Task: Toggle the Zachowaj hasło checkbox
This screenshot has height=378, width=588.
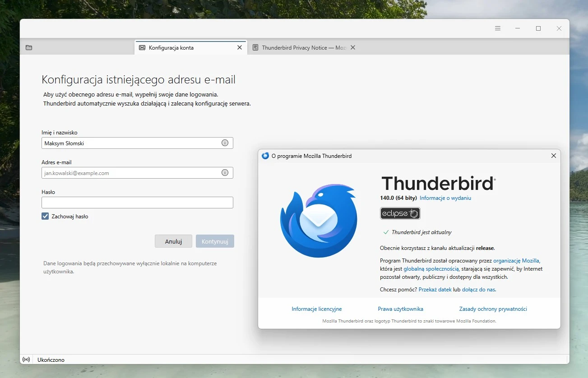Action: coord(45,216)
